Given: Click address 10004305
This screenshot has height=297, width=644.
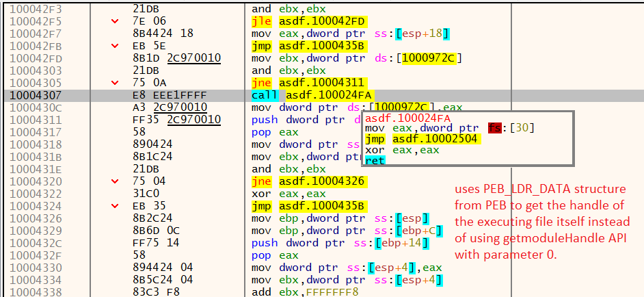Looking at the screenshot, I should pos(36,83).
